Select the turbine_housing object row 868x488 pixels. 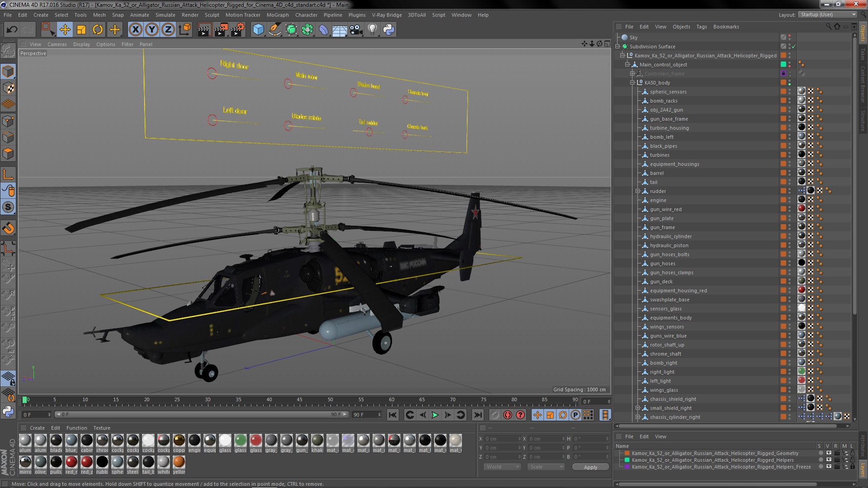(x=669, y=128)
